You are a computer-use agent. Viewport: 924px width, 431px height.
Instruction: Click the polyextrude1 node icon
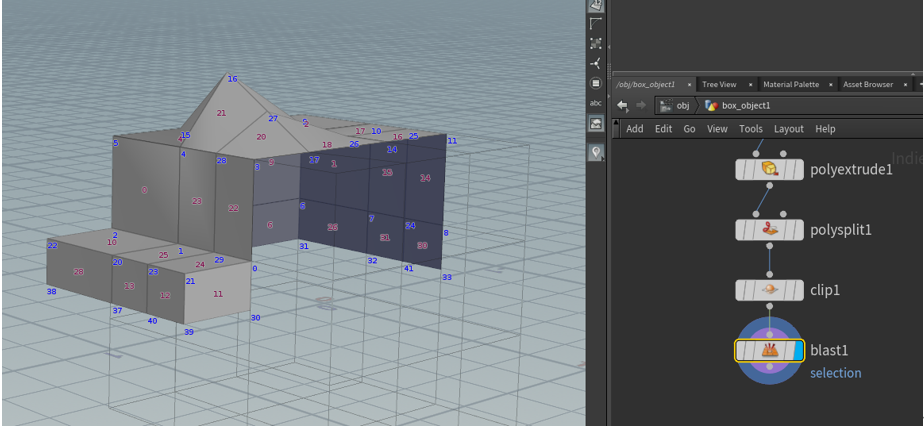point(769,169)
